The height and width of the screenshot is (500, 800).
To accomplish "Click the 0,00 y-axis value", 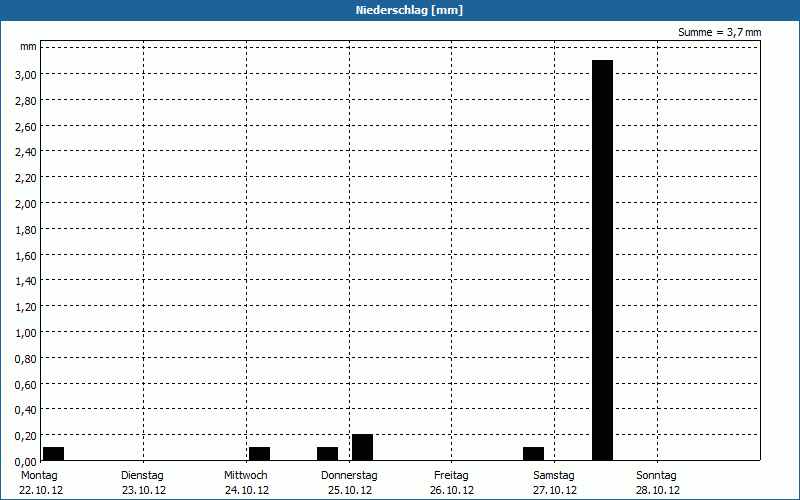I will [x=26, y=462].
